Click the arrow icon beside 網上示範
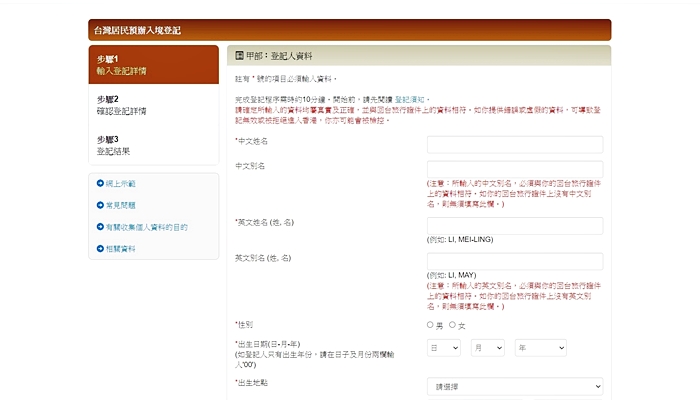The height and width of the screenshot is (400, 700). (100, 184)
